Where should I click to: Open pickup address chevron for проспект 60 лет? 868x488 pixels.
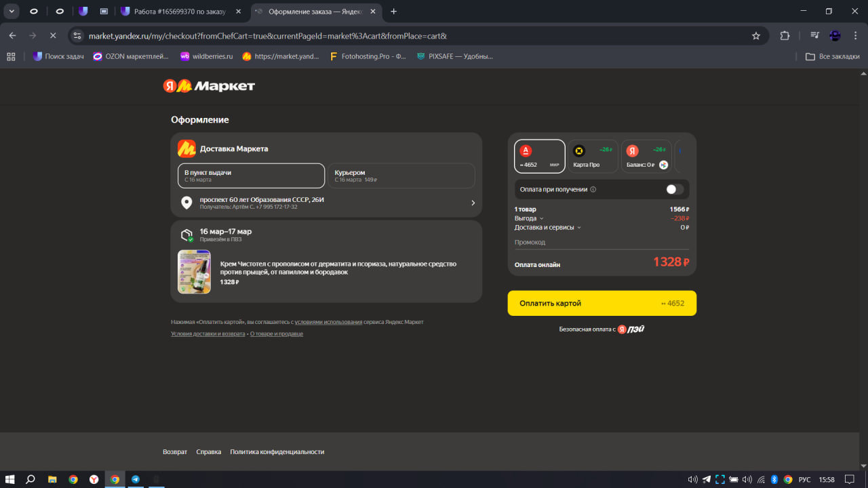coord(473,203)
